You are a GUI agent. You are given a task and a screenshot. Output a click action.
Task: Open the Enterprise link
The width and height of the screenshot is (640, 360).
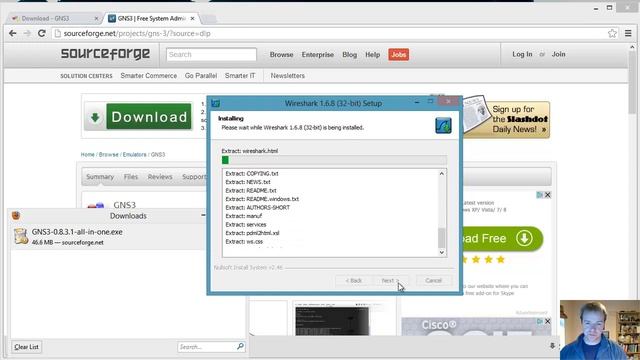318,55
